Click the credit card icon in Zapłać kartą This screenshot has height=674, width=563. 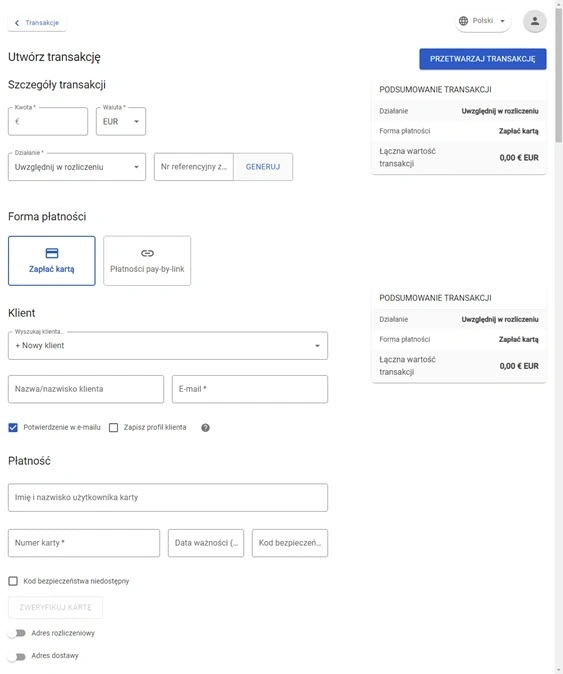pyautogui.click(x=52, y=253)
